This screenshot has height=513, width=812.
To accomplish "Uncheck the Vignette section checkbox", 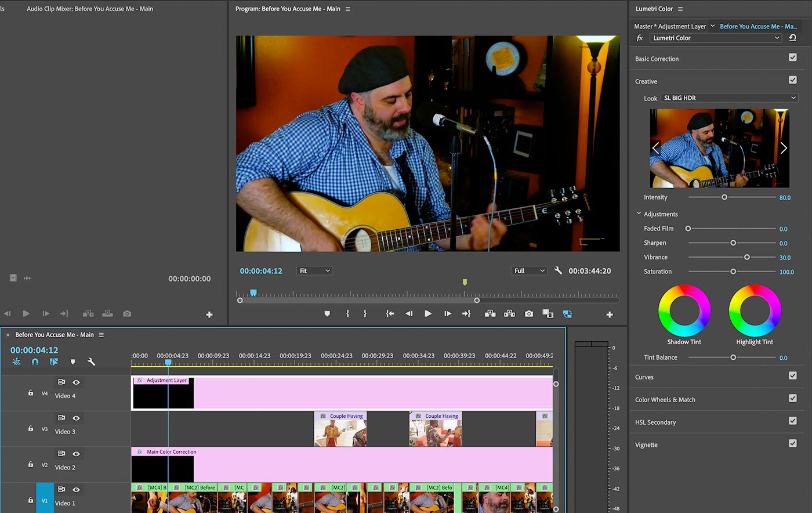I will click(x=792, y=443).
